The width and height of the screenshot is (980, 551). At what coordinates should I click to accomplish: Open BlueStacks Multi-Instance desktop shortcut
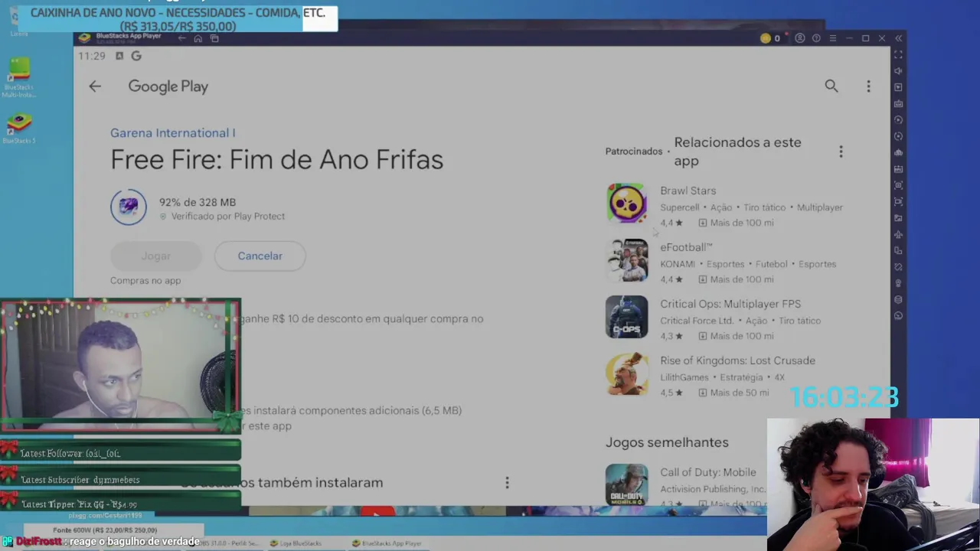[19, 78]
